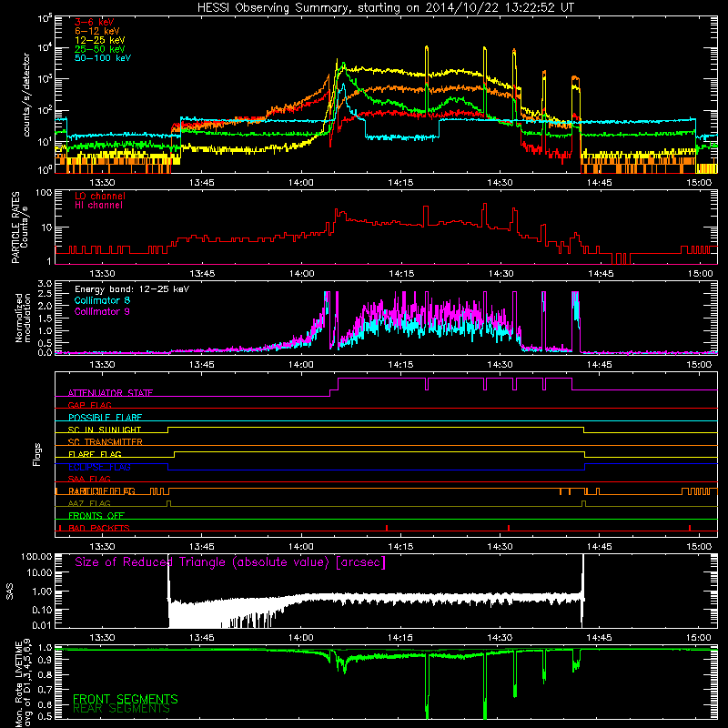The width and height of the screenshot is (728, 728).
Task: Click the LO channel legend entry
Action: point(100,196)
